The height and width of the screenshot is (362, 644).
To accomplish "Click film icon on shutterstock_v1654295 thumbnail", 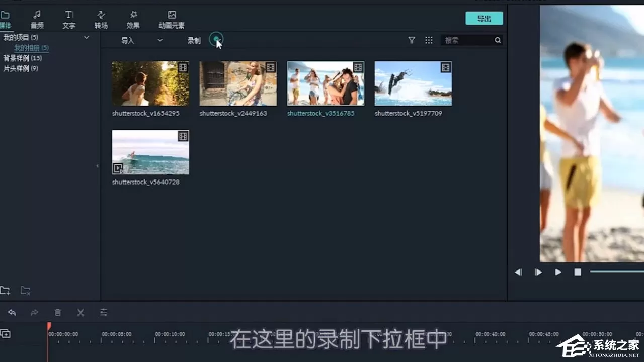I will coord(183,67).
